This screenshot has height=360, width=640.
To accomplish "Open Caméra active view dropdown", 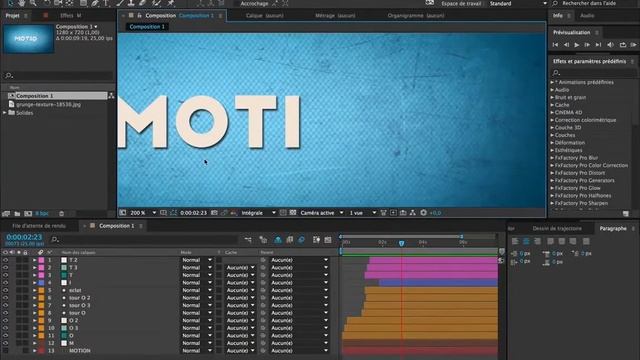I will click(322, 213).
